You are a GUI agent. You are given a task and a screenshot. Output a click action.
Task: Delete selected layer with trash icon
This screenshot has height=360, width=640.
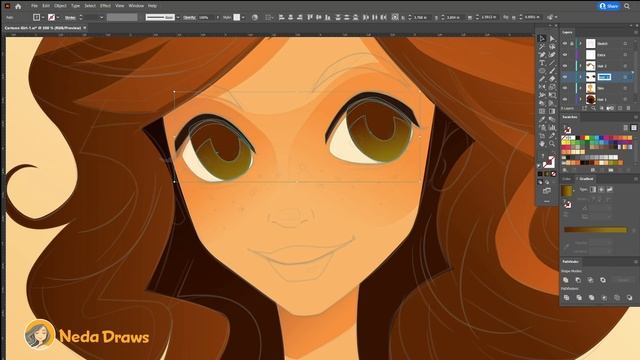pos(629,108)
